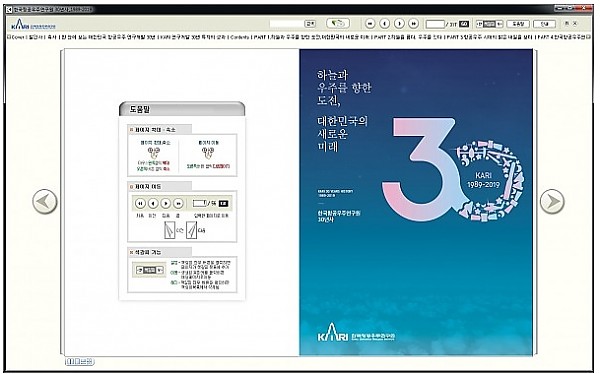
Task: Click the small control below the left page
Action: pyautogui.click(x=80, y=361)
